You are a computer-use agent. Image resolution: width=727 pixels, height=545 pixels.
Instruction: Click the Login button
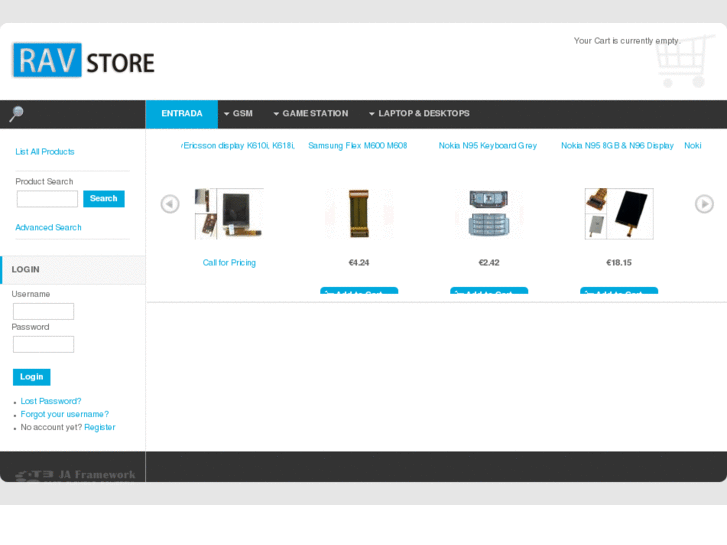point(32,377)
